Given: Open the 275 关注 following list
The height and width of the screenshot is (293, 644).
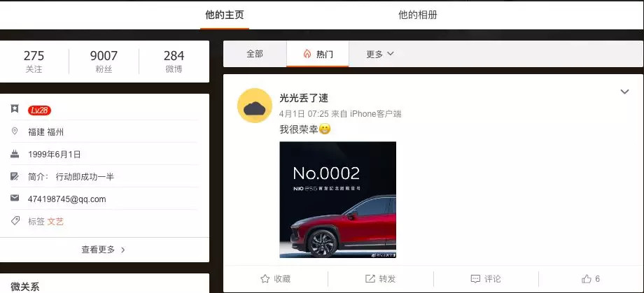Looking at the screenshot, I should (x=34, y=61).
